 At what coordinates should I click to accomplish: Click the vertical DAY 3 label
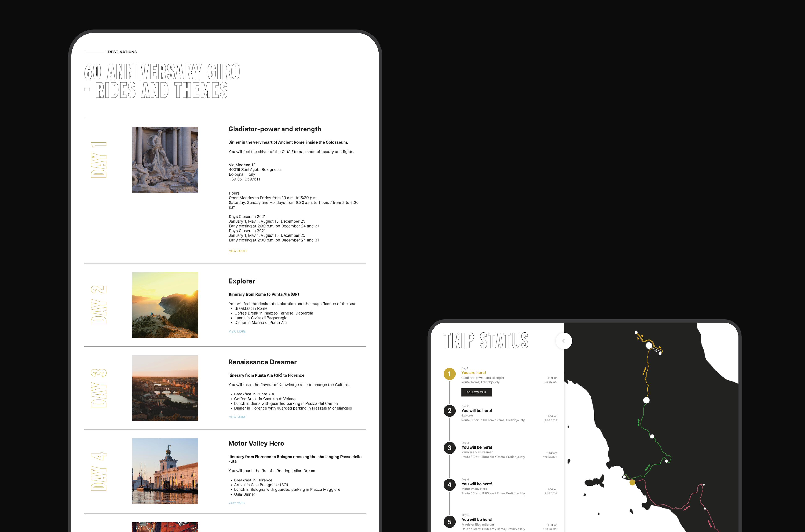(x=99, y=388)
